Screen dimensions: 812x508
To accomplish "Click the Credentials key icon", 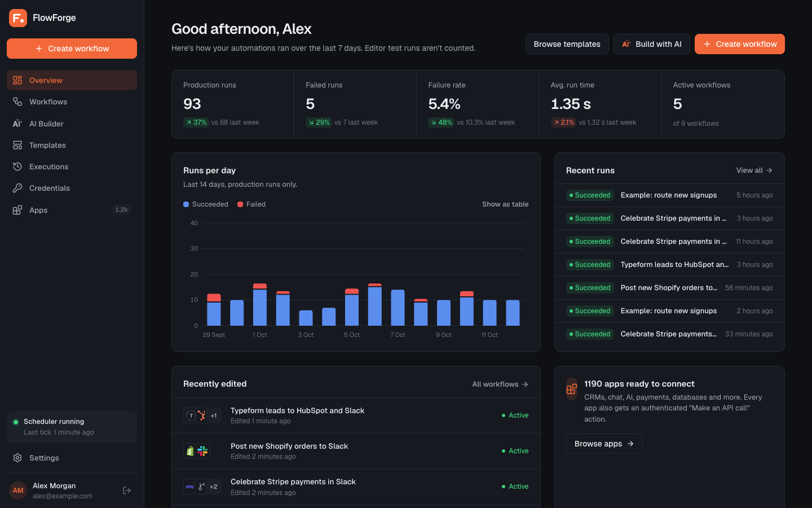I will click(x=17, y=188).
